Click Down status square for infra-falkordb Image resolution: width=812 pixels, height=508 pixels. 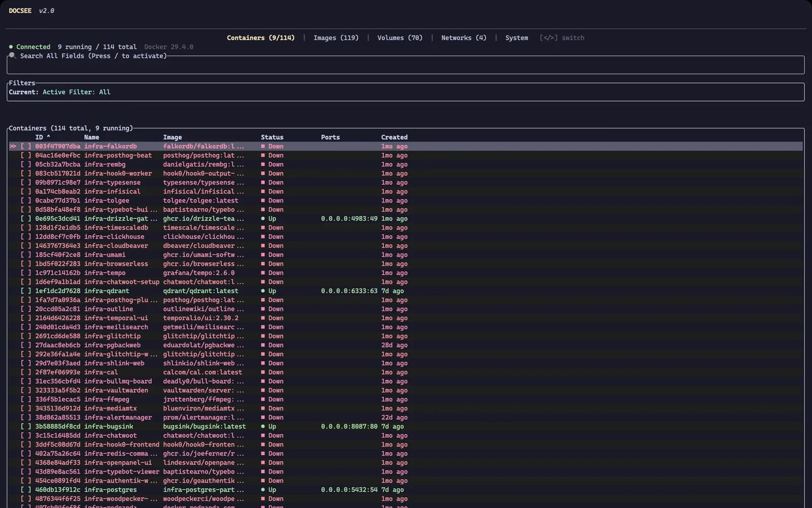coord(263,146)
